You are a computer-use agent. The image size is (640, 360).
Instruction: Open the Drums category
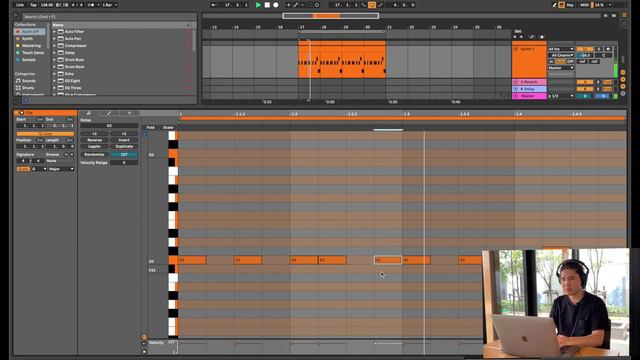click(28, 88)
